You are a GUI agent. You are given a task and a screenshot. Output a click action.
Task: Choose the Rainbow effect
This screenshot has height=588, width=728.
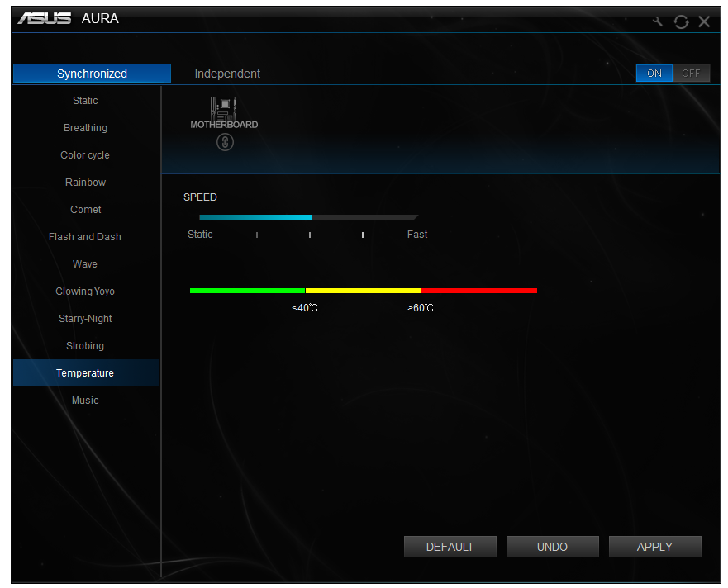pos(85,182)
